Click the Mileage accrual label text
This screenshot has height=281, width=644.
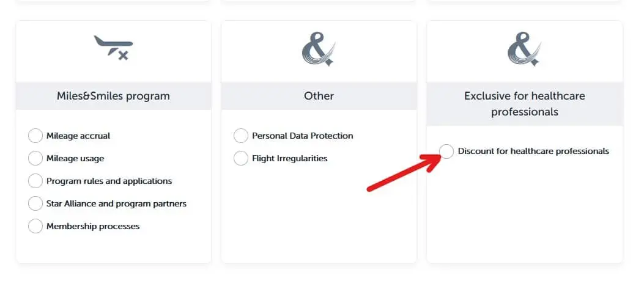tap(78, 136)
